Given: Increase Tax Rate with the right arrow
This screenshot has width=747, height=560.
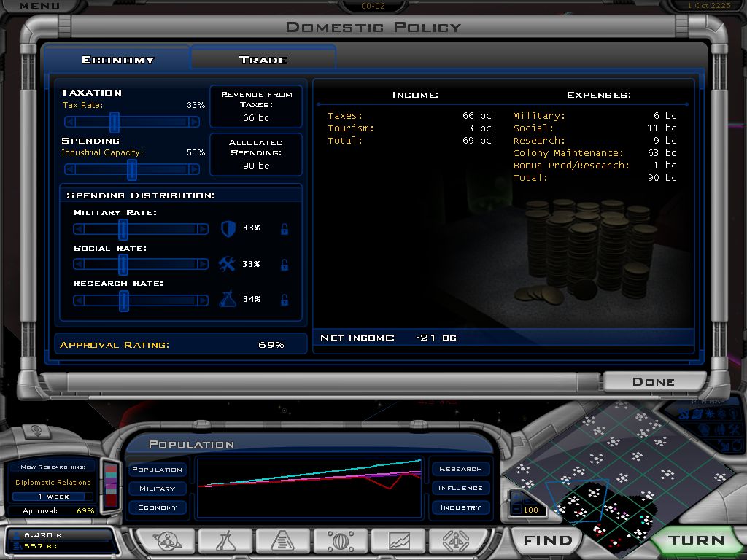Looking at the screenshot, I should [194, 122].
